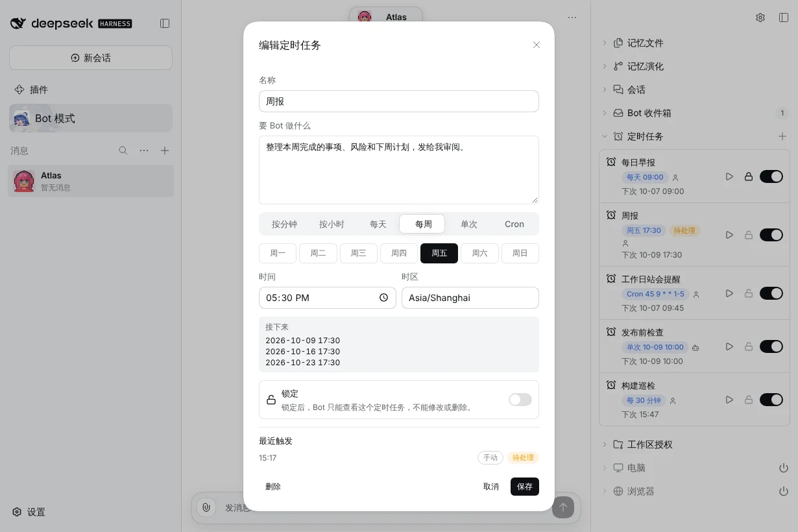The width and height of the screenshot is (798, 532).
Task: Open Bot 模式 in the sidebar
Action: click(91, 118)
